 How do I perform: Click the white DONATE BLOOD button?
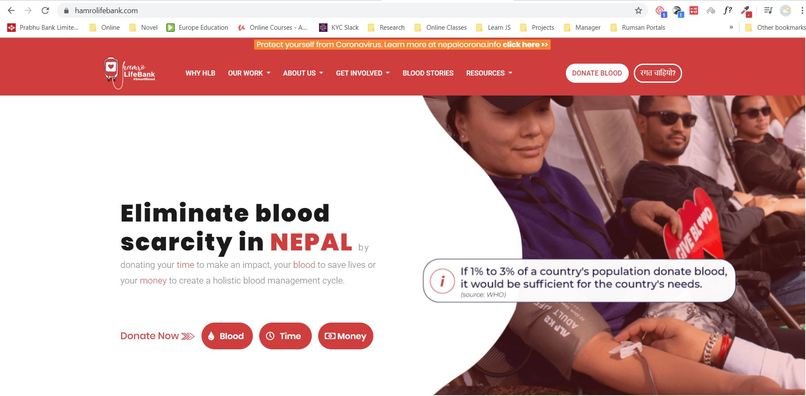(x=597, y=73)
